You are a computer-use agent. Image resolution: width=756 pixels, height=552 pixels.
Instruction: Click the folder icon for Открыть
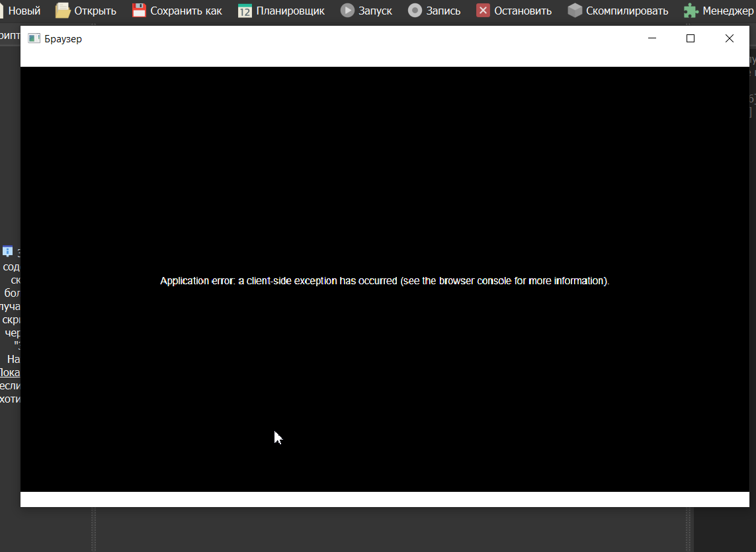(63, 11)
